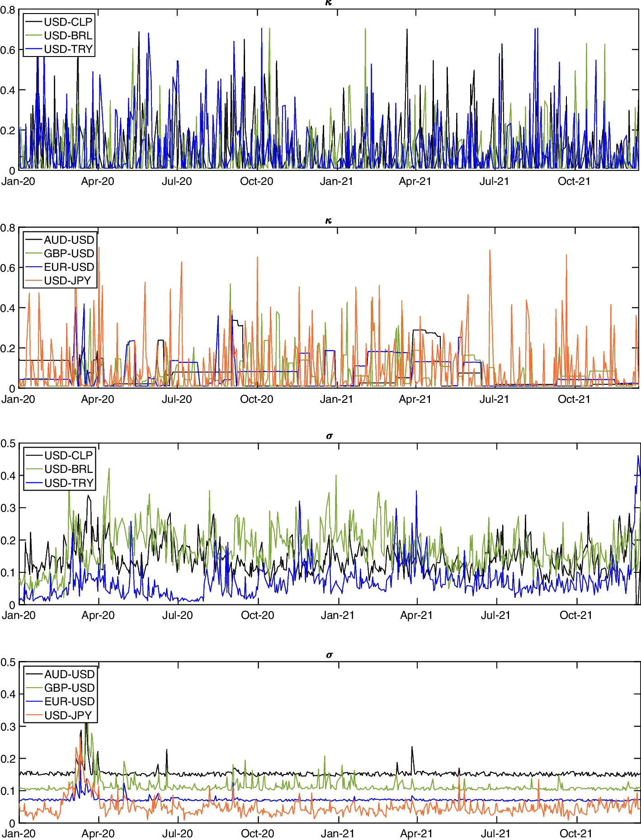Image resolution: width=641 pixels, height=840 pixels.
Task: Click USD-BRL legend label in first κ chart
Action: pyautogui.click(x=68, y=35)
